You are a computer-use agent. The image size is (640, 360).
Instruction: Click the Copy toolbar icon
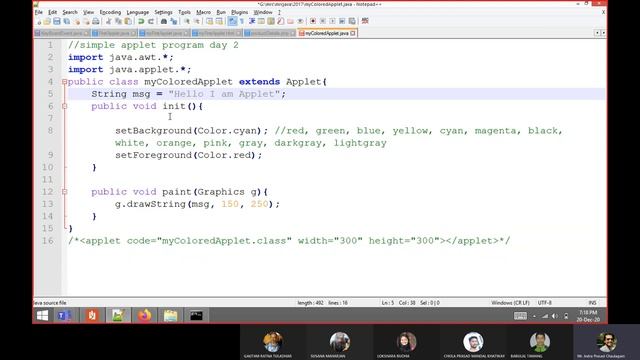click(118, 21)
